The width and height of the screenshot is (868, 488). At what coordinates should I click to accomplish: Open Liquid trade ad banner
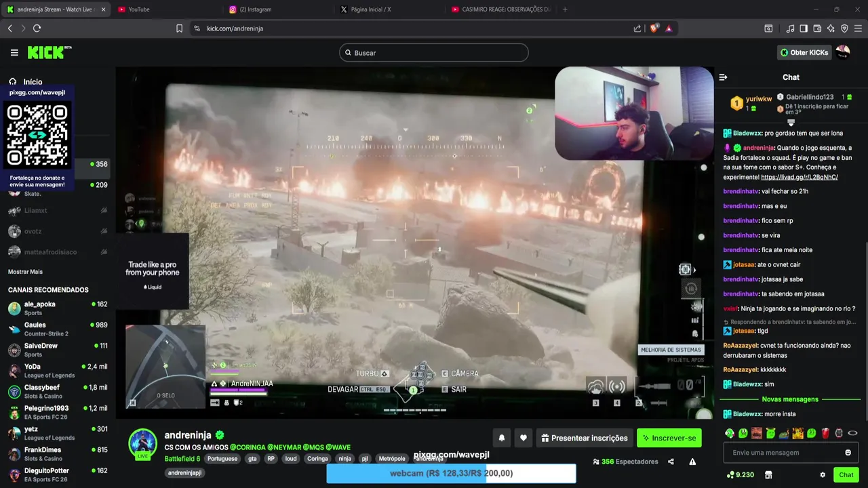pyautogui.click(x=153, y=271)
